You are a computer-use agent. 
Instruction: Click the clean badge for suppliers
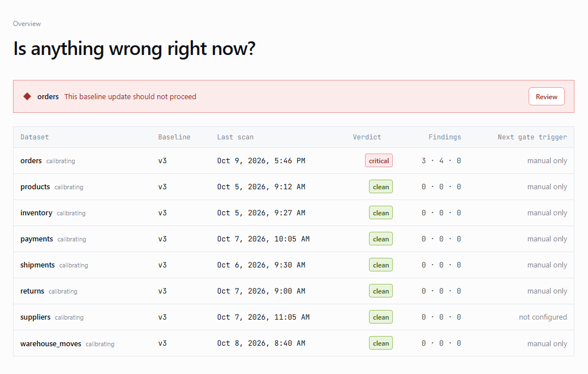coord(381,317)
